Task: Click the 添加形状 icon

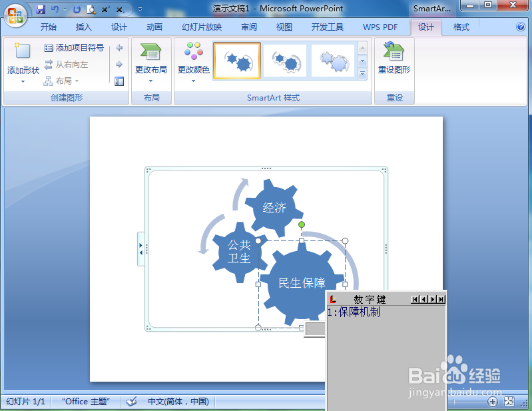Action: click(x=23, y=51)
